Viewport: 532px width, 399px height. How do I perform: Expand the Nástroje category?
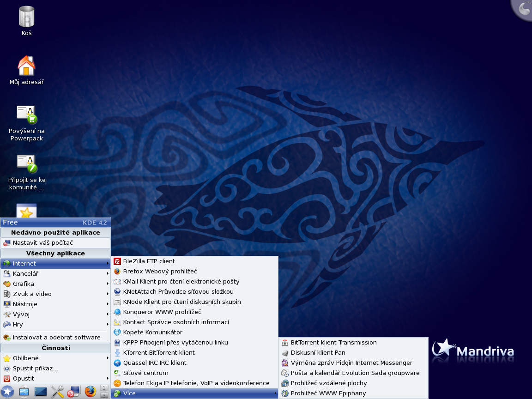(x=55, y=304)
